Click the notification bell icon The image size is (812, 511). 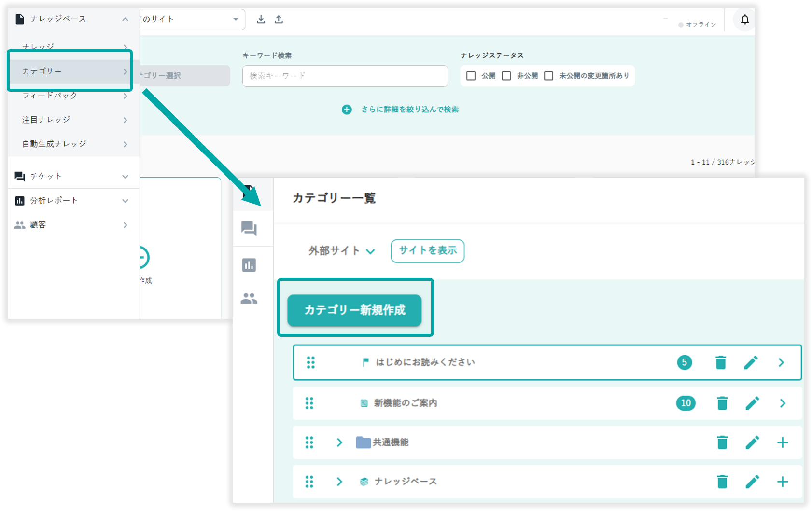click(x=744, y=20)
